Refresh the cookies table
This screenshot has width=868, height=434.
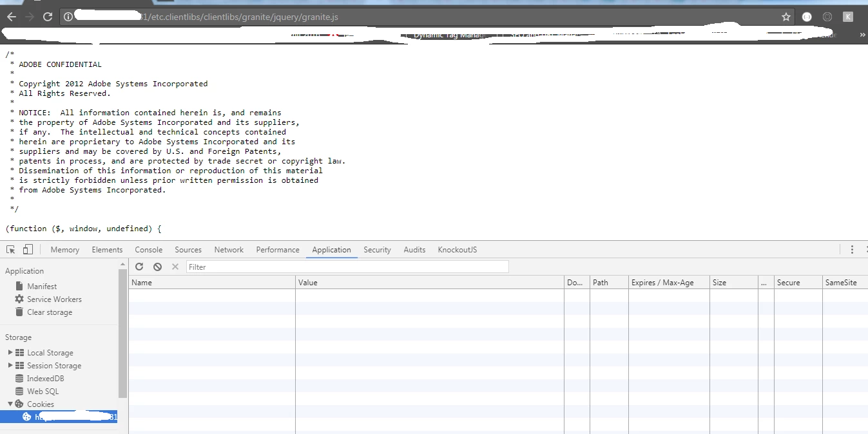pos(139,267)
